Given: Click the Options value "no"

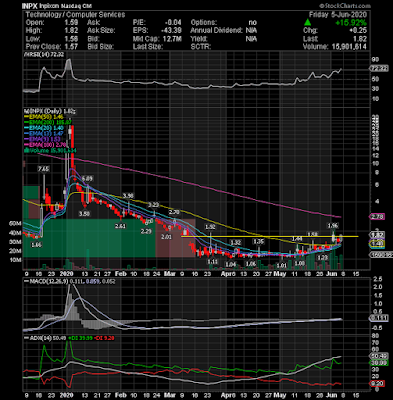Looking at the screenshot, I should point(253,23).
